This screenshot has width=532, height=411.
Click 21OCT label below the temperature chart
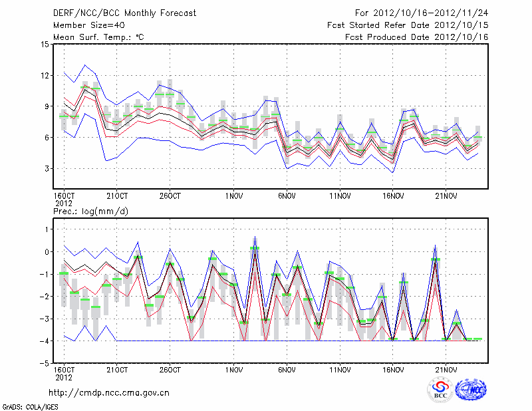point(116,196)
